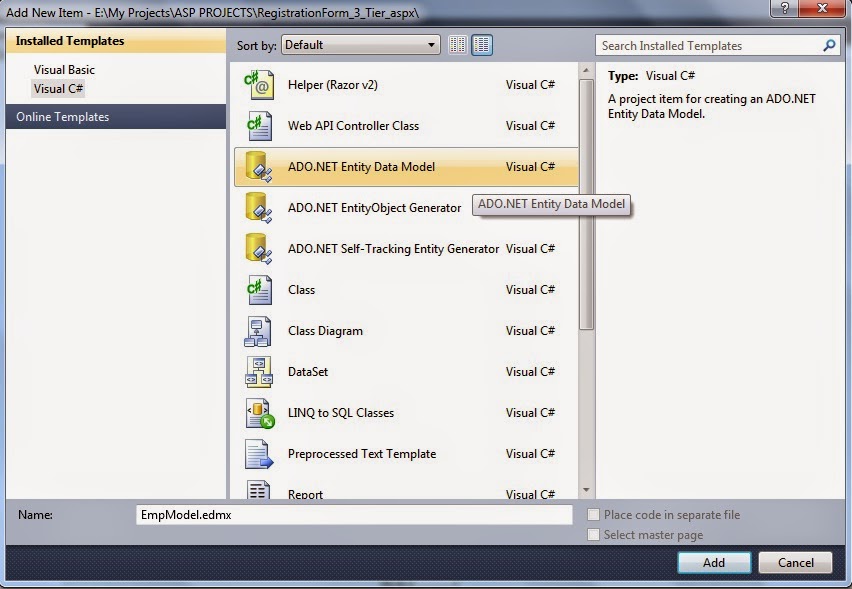Viewport: 852px width, 589px height.
Task: Click the template list scroll up arrow
Action: [586, 71]
